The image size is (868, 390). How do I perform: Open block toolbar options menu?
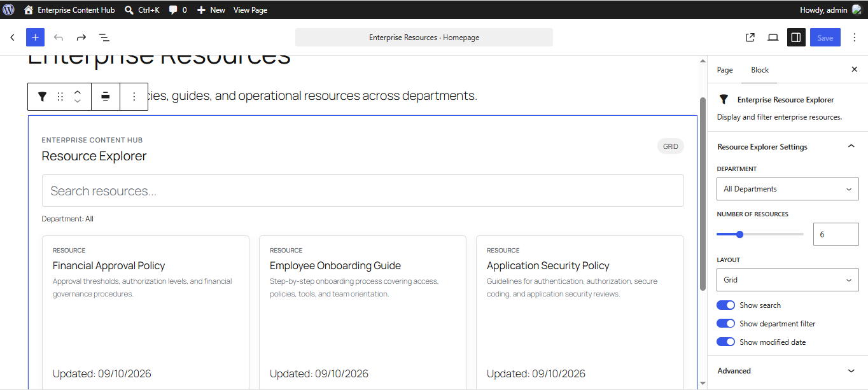tap(134, 97)
